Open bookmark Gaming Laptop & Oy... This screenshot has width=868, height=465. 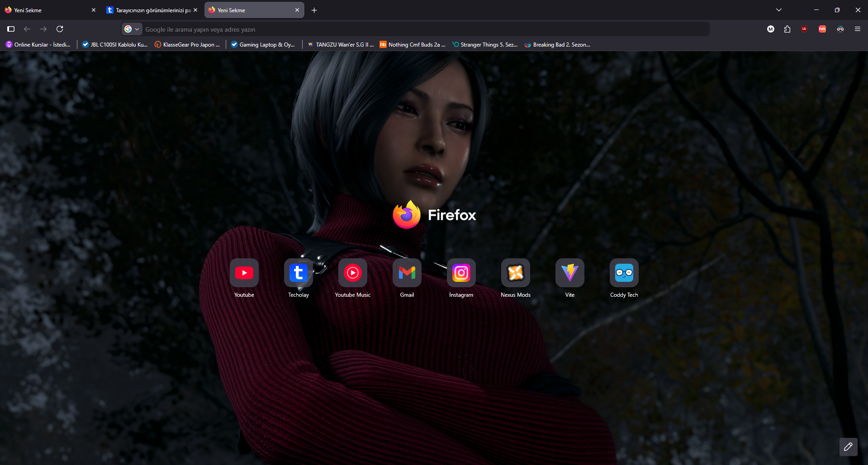263,44
